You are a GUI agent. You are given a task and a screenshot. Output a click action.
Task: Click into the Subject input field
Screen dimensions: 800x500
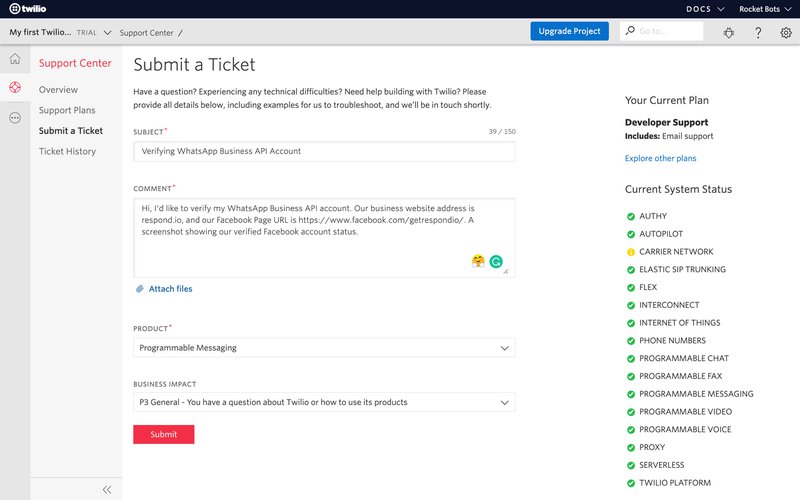pyautogui.click(x=324, y=152)
